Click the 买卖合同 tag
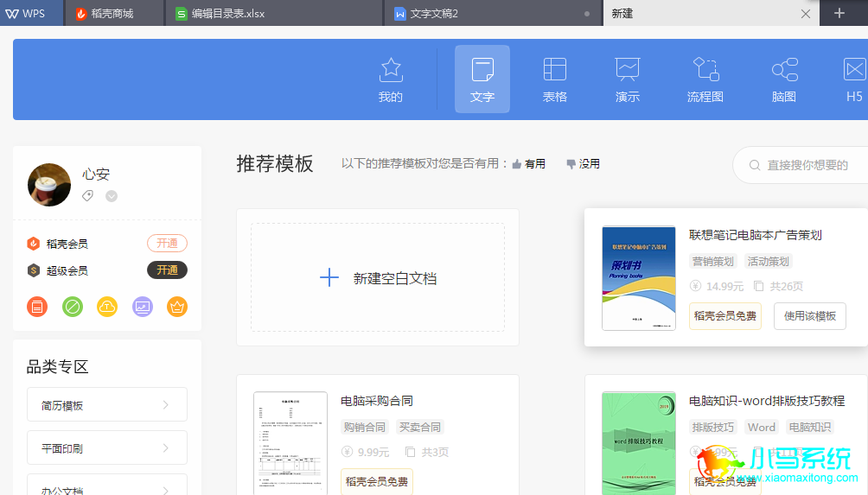The width and height of the screenshot is (868, 495). coord(420,427)
